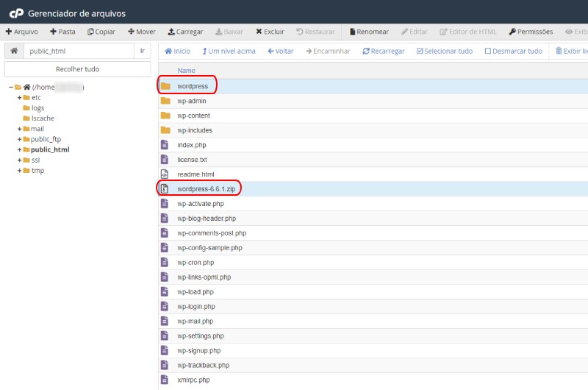The image size is (588, 390).
Task: Click wp-load.php file icon
Action: [x=164, y=291]
